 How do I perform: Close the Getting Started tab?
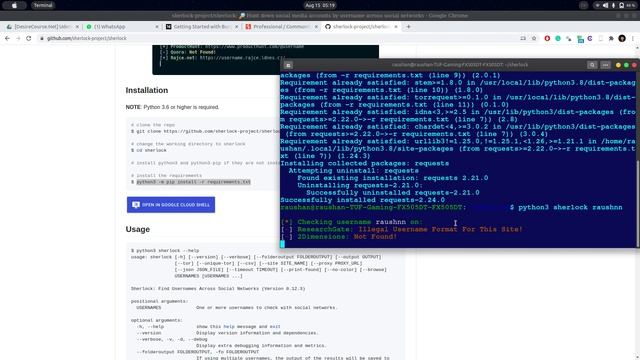click(236, 27)
